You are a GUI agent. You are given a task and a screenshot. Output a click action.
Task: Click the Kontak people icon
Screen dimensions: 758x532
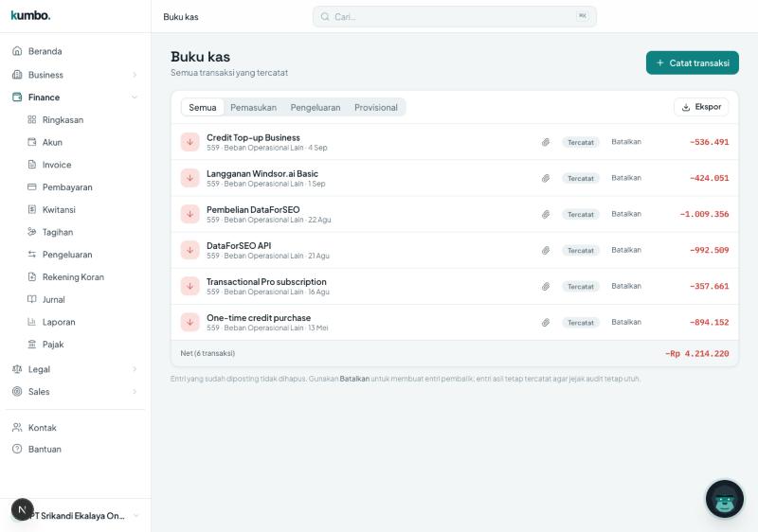click(17, 428)
